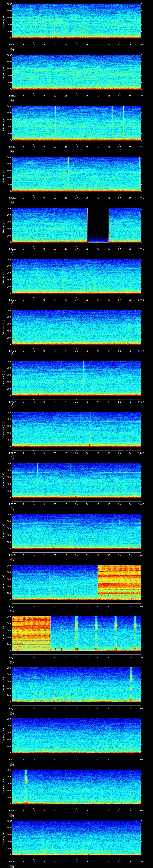Open the spectrogram panel starting at 11:16:00
The image size is (153, 868).
[76, 123]
